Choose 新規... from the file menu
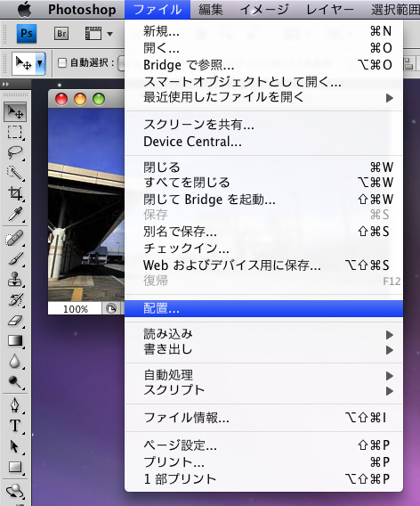Image resolution: width=420 pixels, height=506 pixels. pos(263,31)
